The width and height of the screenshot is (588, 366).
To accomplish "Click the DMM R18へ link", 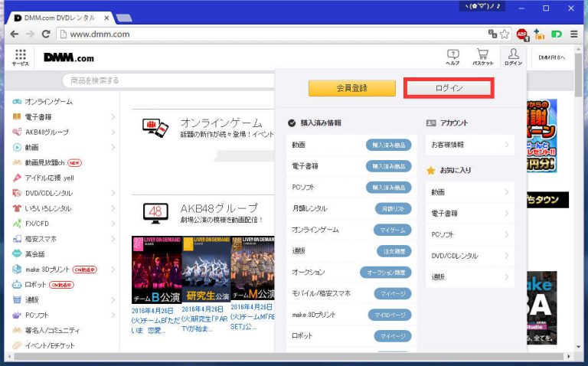I will click(551, 57).
